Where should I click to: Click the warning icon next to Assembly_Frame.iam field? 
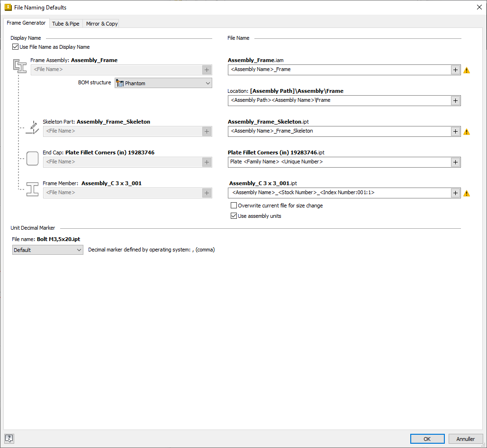pyautogui.click(x=466, y=70)
